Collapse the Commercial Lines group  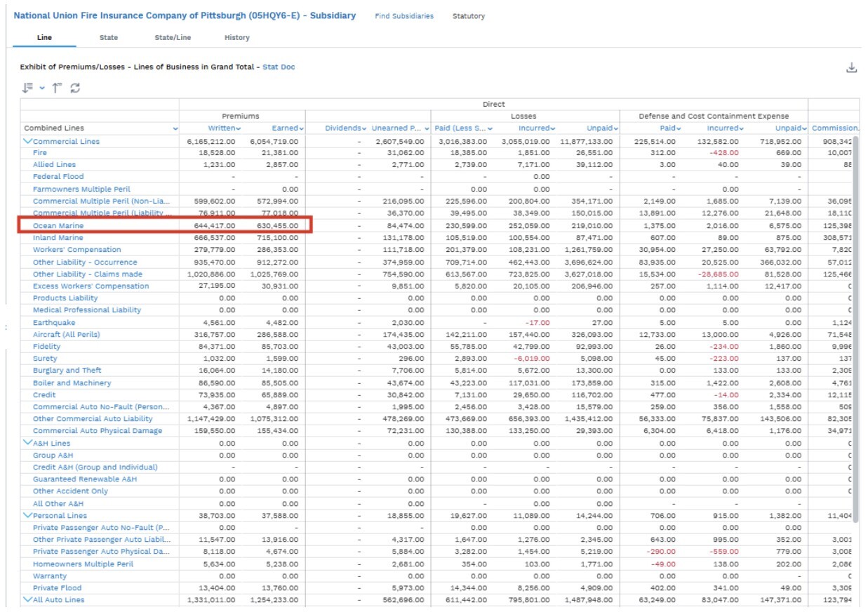[x=28, y=141]
